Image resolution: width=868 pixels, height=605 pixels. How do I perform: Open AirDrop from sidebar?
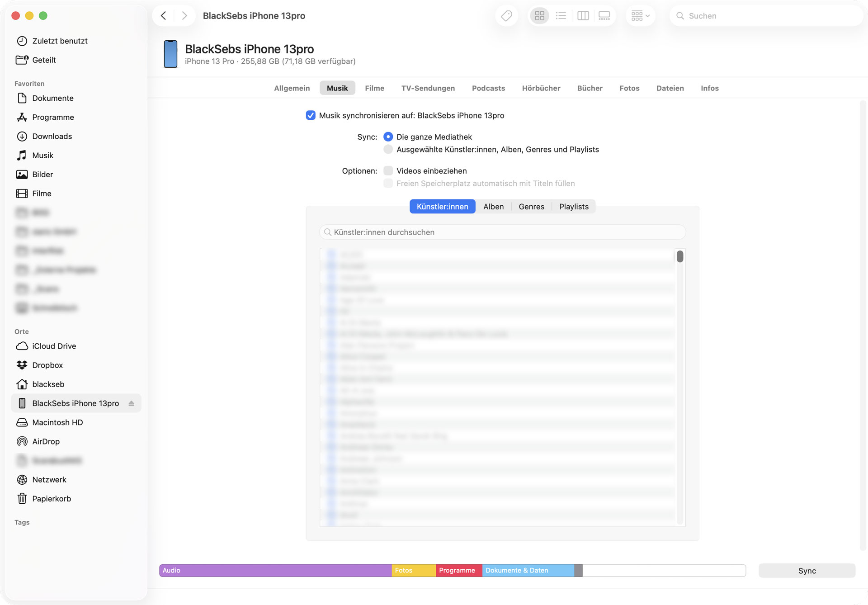click(46, 441)
